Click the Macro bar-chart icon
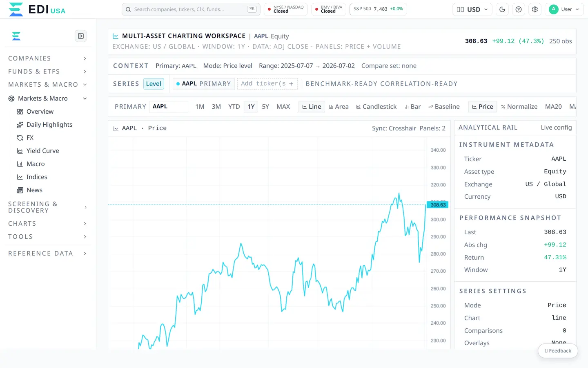Viewport: 588px width, 368px height. [20, 164]
